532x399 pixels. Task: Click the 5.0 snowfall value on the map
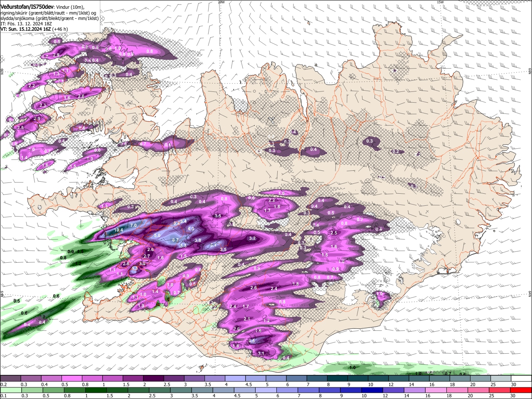(x=157, y=235)
